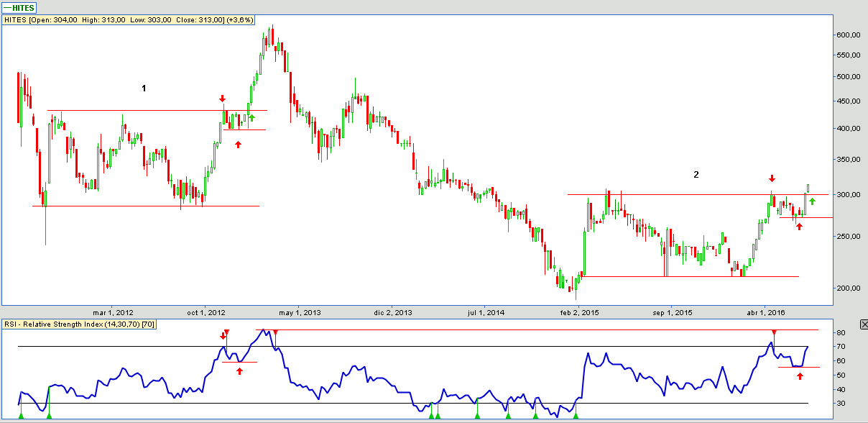The image size is (868, 423).
Task: Click the 'mar 1, 2012' date label
Action: click(114, 312)
